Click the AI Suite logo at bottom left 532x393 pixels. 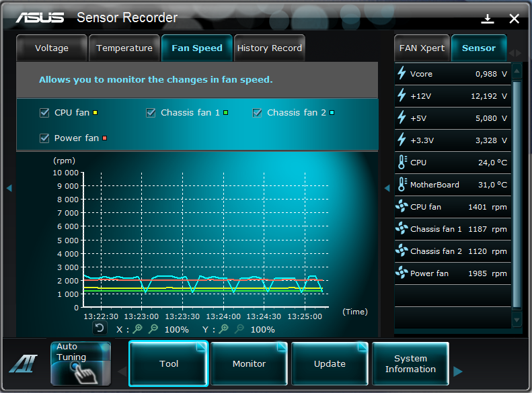[23, 364]
